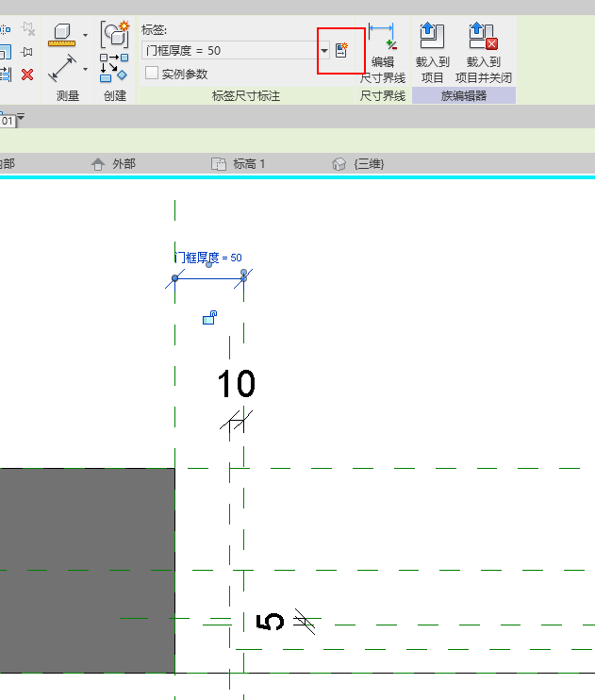Click 载入到项目并关闭 load and close button
Screen dimensions: 595x700
click(x=484, y=53)
